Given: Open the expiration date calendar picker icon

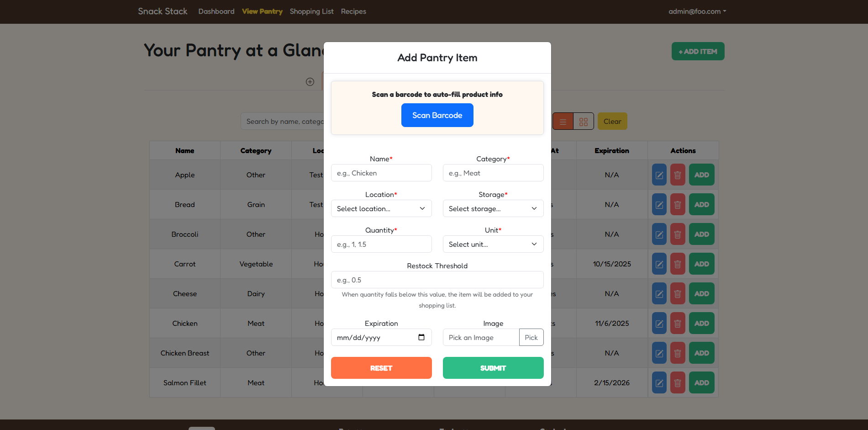Looking at the screenshot, I should (x=421, y=337).
